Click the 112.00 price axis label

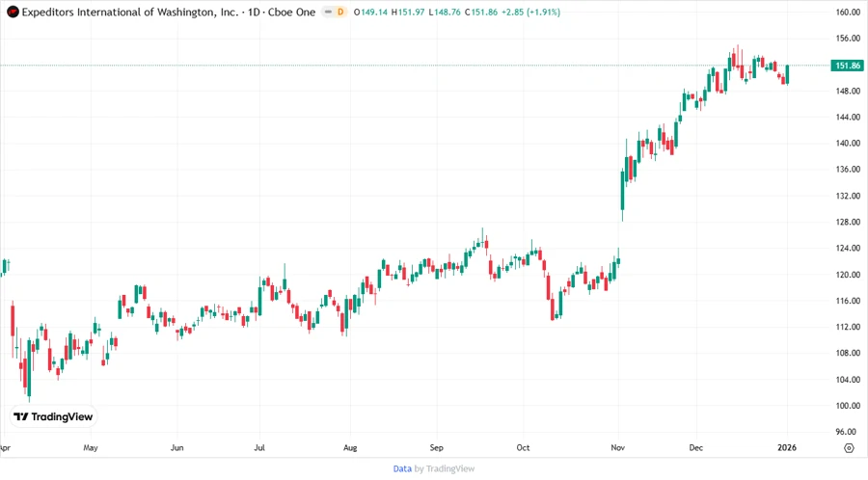click(848, 327)
